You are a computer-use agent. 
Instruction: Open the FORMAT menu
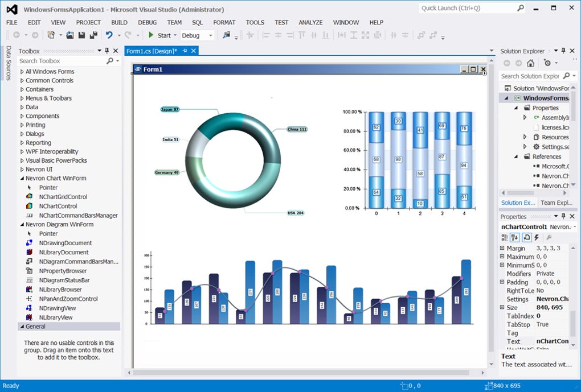(224, 22)
